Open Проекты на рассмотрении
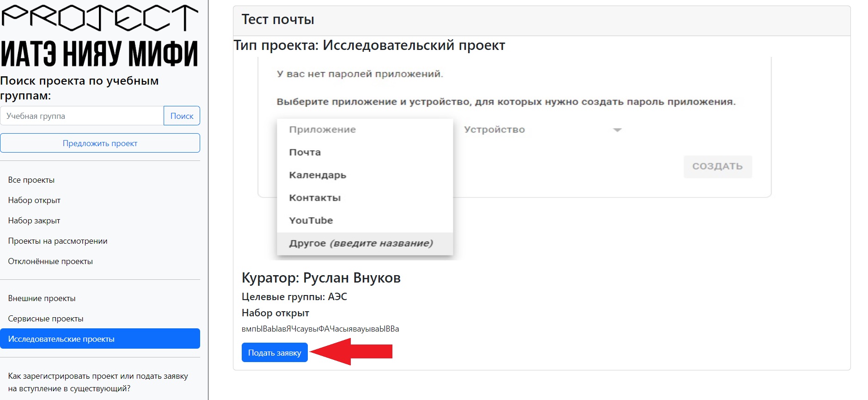Viewport: 868px width, 400px height. point(100,241)
